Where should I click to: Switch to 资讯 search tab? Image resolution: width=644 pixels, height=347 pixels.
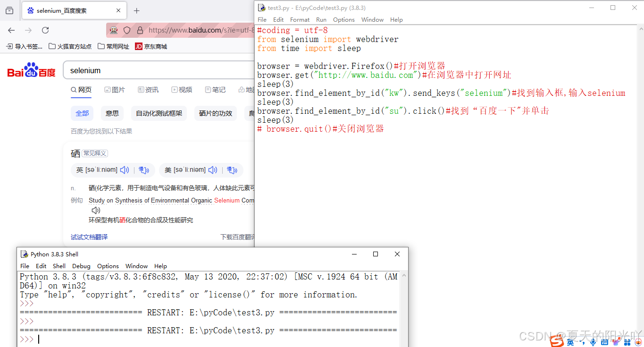point(148,90)
